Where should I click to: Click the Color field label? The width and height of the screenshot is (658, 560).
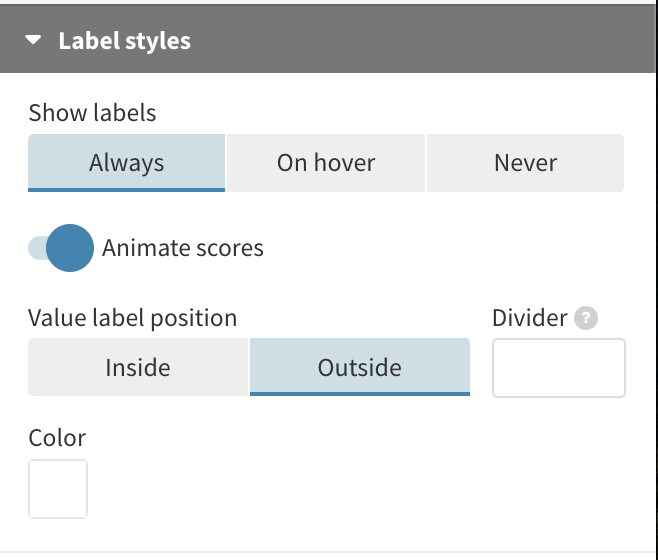click(57, 438)
